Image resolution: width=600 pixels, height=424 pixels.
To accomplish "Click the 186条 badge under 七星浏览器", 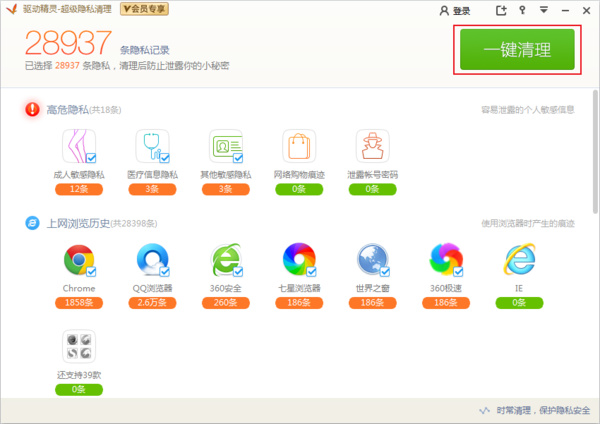I will (x=299, y=303).
